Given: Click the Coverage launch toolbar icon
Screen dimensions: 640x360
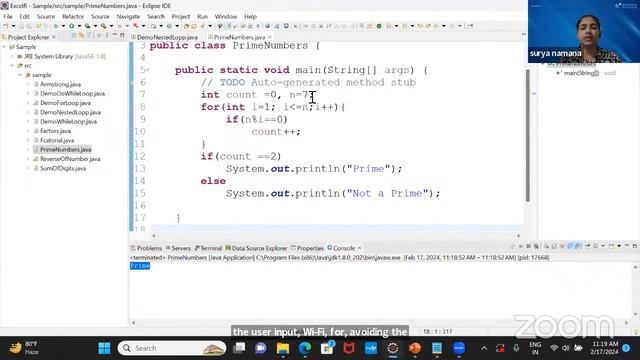Looking at the screenshot, I should click(87, 26).
